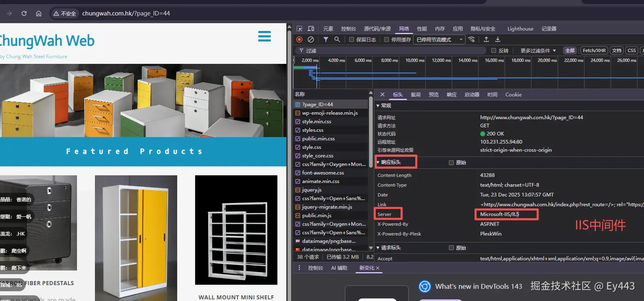Open the AI 辅助 drawer tab

339,268
